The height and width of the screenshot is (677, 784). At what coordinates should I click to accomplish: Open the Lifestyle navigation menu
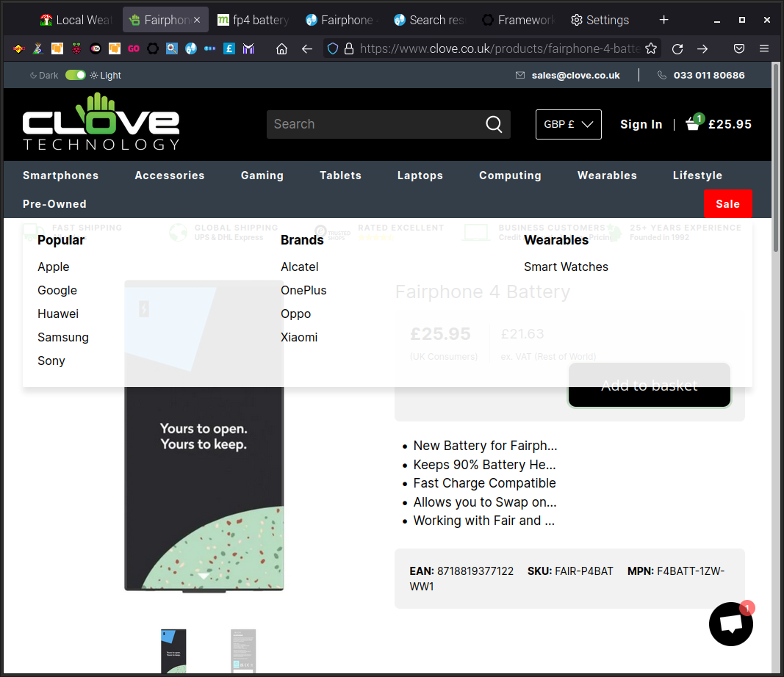coord(697,175)
